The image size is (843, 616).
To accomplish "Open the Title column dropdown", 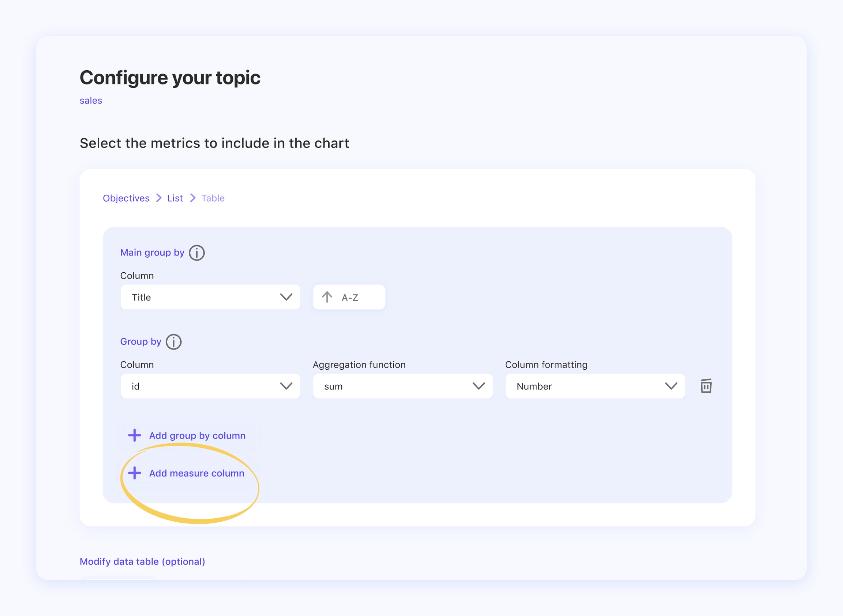I will 210,297.
